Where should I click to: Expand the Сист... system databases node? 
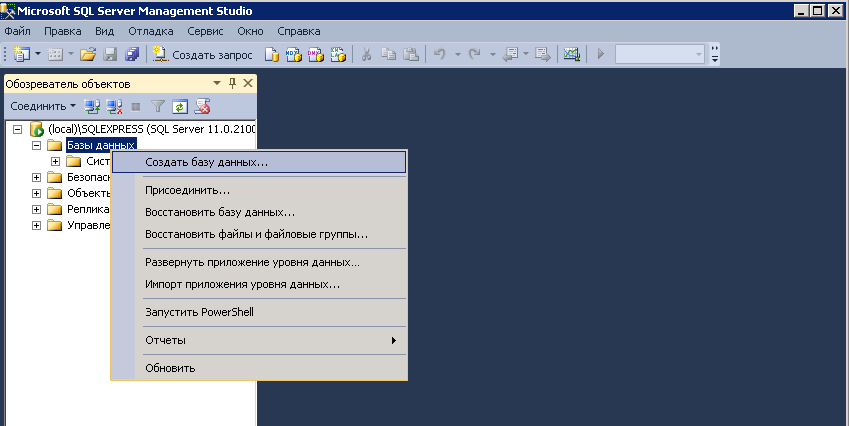tap(55, 161)
